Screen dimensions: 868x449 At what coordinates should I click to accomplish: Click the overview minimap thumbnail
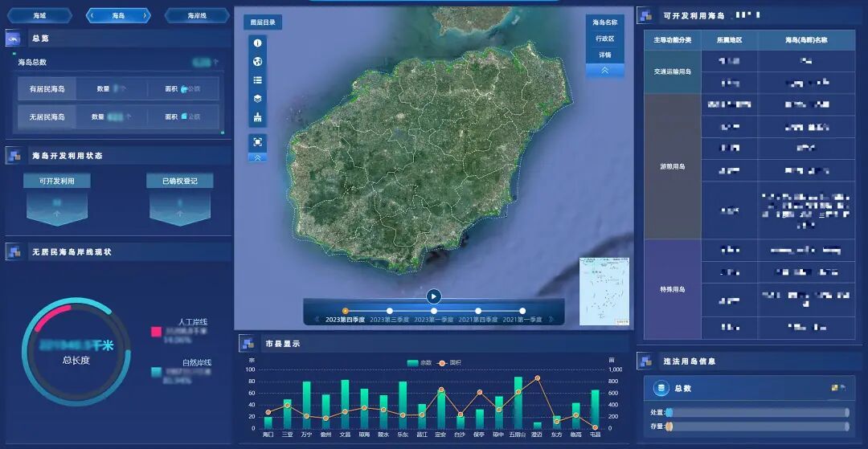point(604,291)
